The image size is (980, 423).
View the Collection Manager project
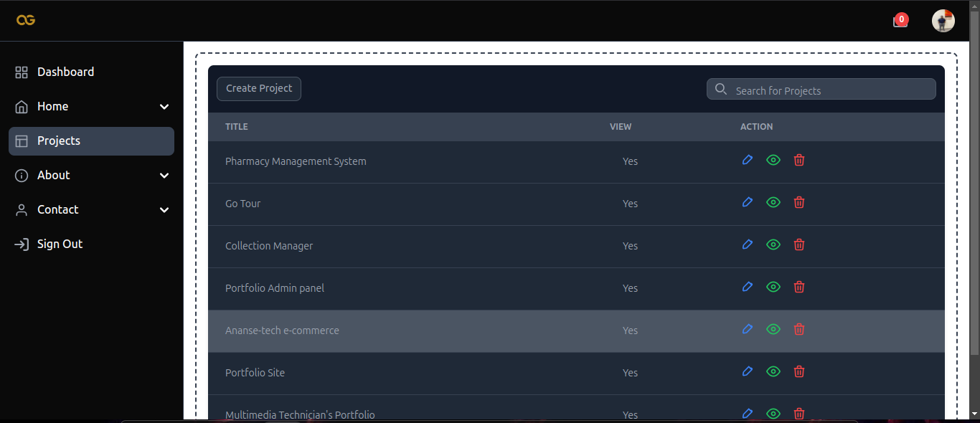point(773,244)
